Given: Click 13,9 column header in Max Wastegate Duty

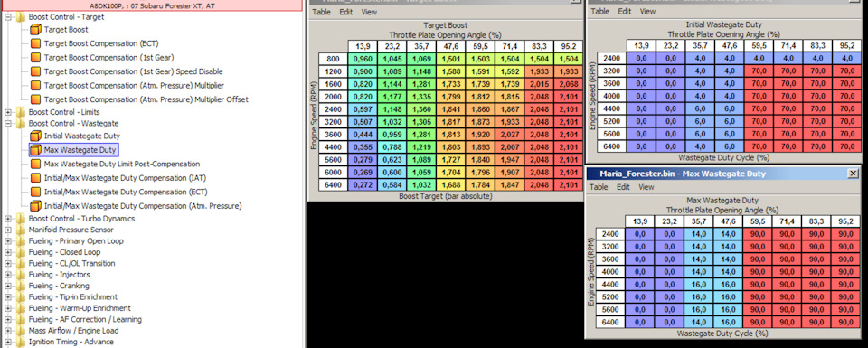Looking at the screenshot, I should point(640,221).
